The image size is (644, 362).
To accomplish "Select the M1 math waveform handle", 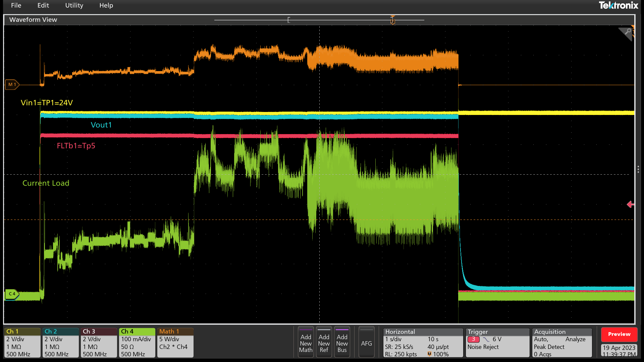I will click(x=12, y=84).
